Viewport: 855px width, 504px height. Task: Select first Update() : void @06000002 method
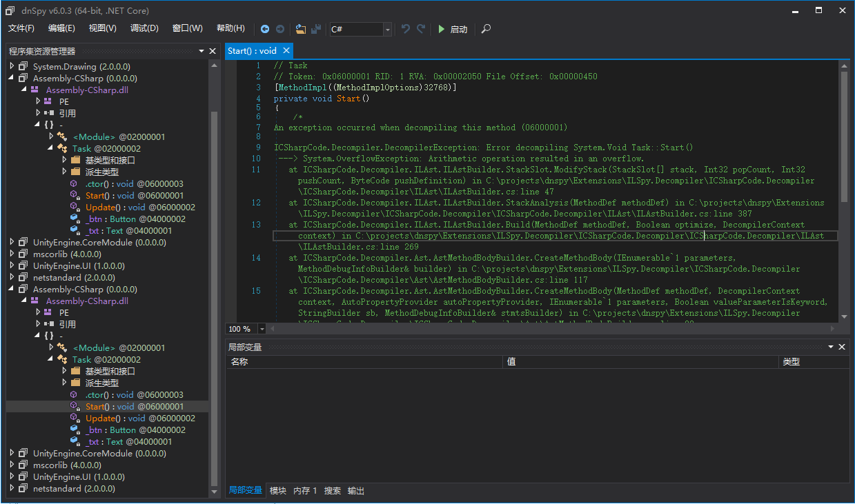pos(140,208)
